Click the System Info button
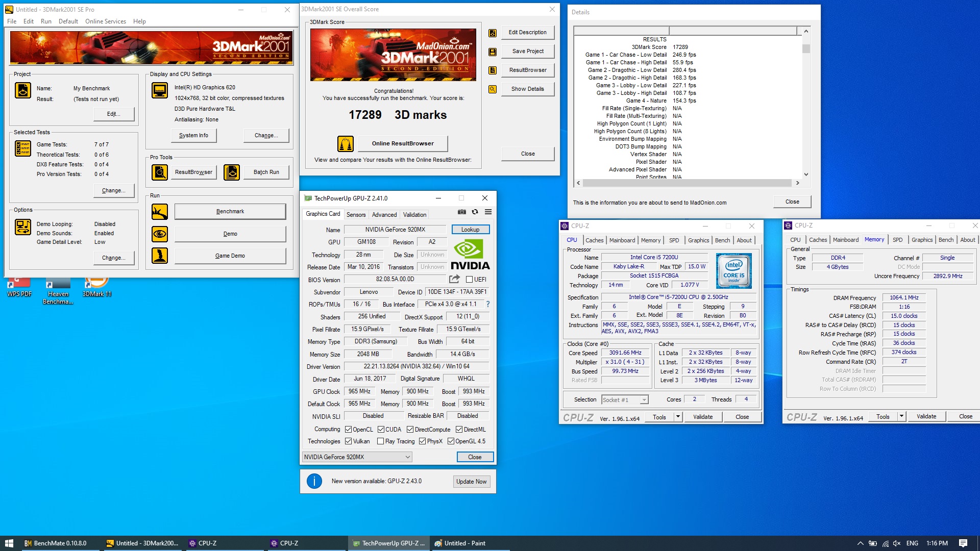Screen dimensions: 980x551 tap(193, 136)
